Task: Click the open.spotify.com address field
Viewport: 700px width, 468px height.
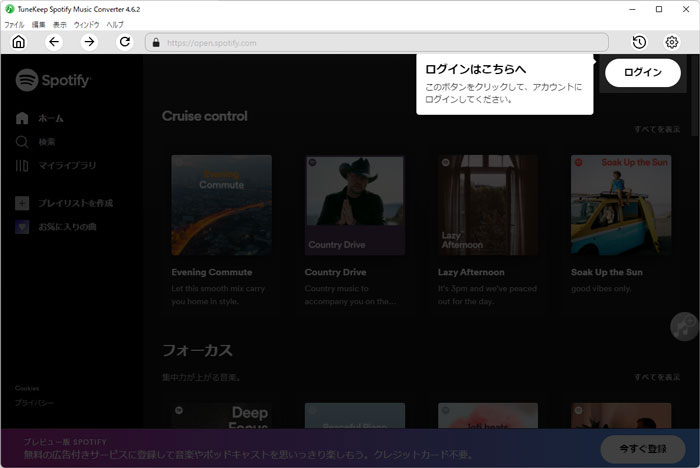Action: (x=377, y=43)
